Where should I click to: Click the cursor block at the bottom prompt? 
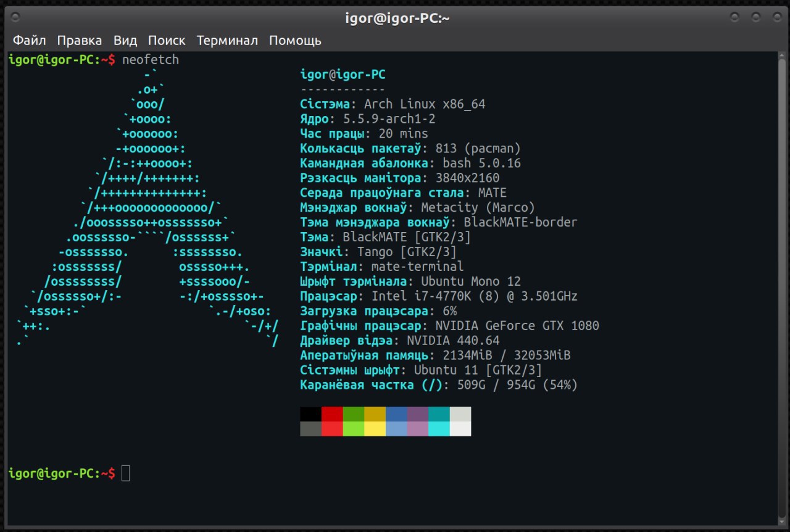coord(126,473)
